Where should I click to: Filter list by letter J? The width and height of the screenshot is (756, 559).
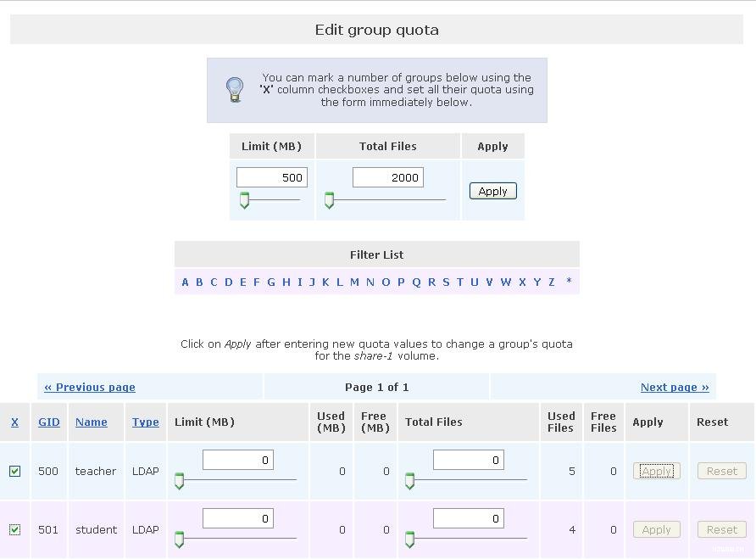point(313,282)
